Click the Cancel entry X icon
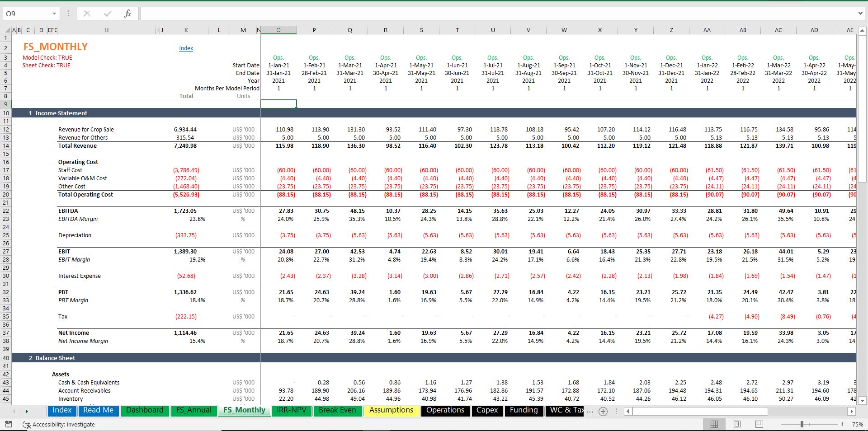Image resolution: width=868 pixels, height=431 pixels. 87,14
